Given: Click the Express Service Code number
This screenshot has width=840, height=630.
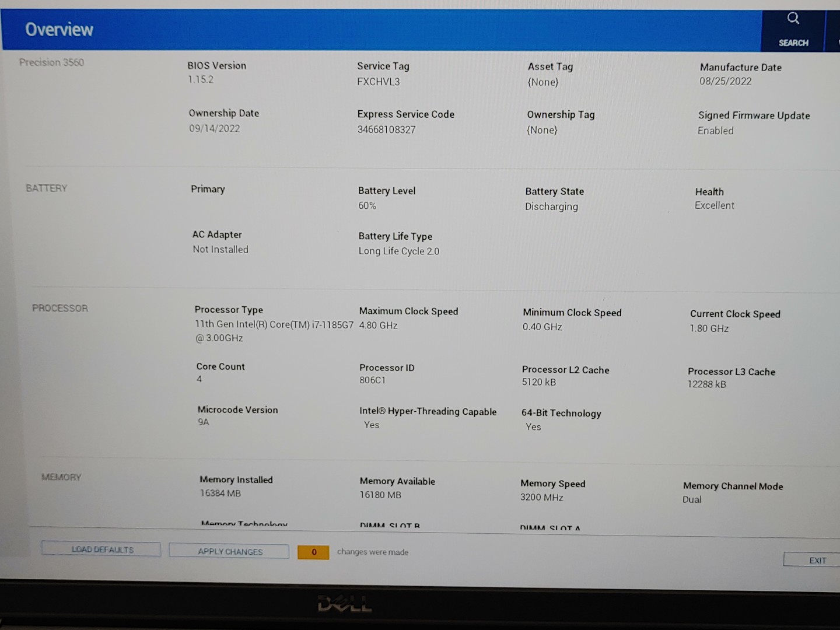Looking at the screenshot, I should pos(386,129).
